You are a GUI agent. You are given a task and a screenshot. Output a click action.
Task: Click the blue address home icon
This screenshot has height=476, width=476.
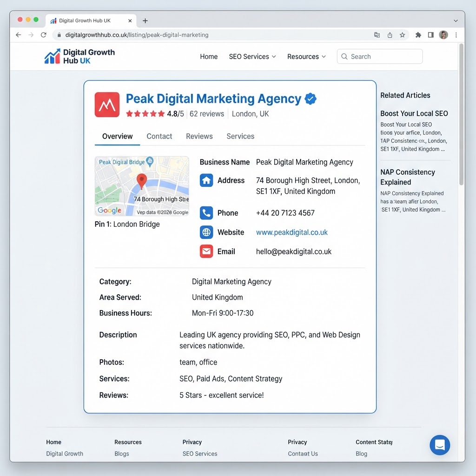coord(206,180)
